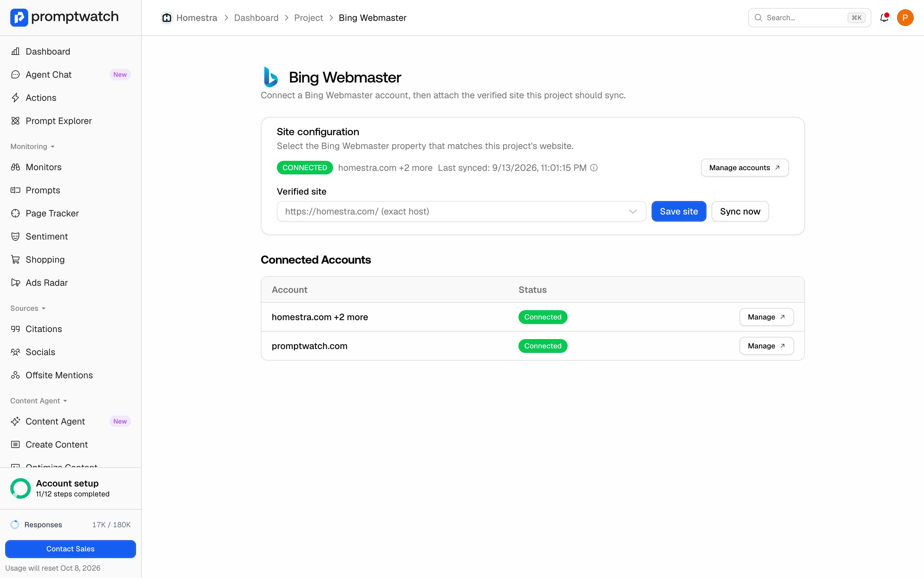Click the search magnifier icon
The width and height of the screenshot is (924, 578).
[758, 18]
